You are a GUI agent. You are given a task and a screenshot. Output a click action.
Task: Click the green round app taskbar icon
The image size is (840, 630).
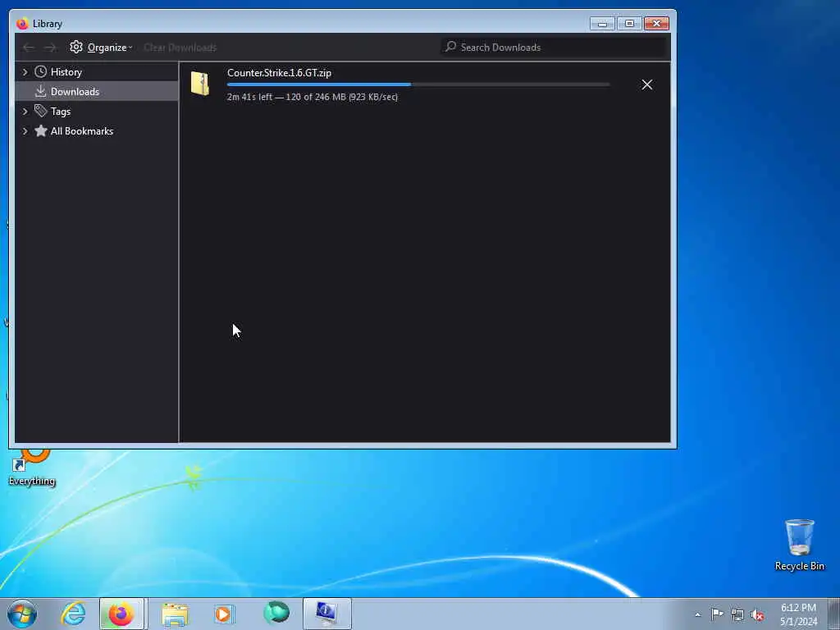pyautogui.click(x=276, y=613)
